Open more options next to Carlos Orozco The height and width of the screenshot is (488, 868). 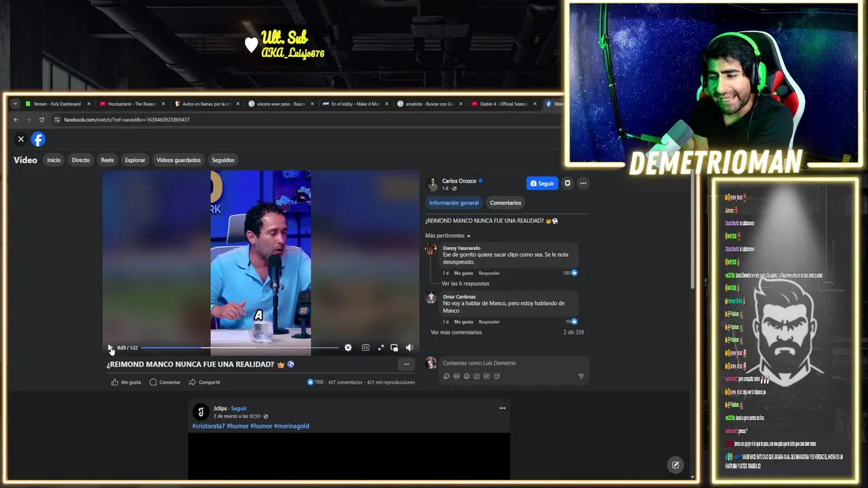(x=583, y=183)
